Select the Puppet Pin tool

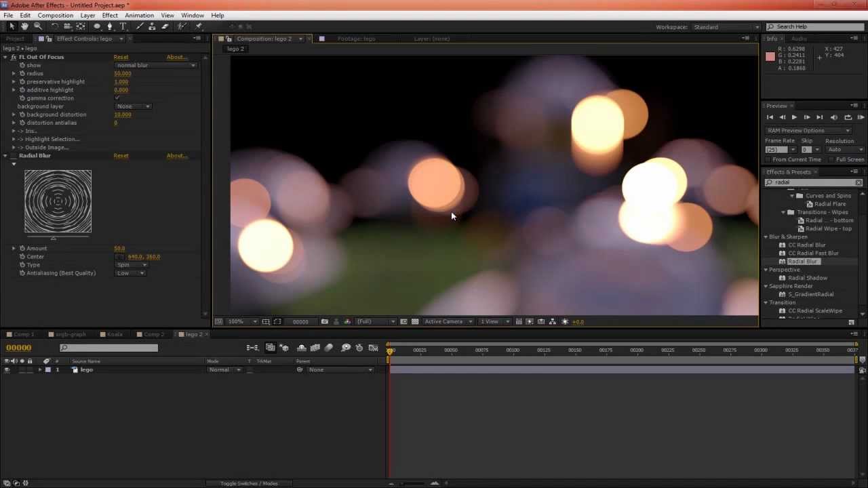coord(199,26)
